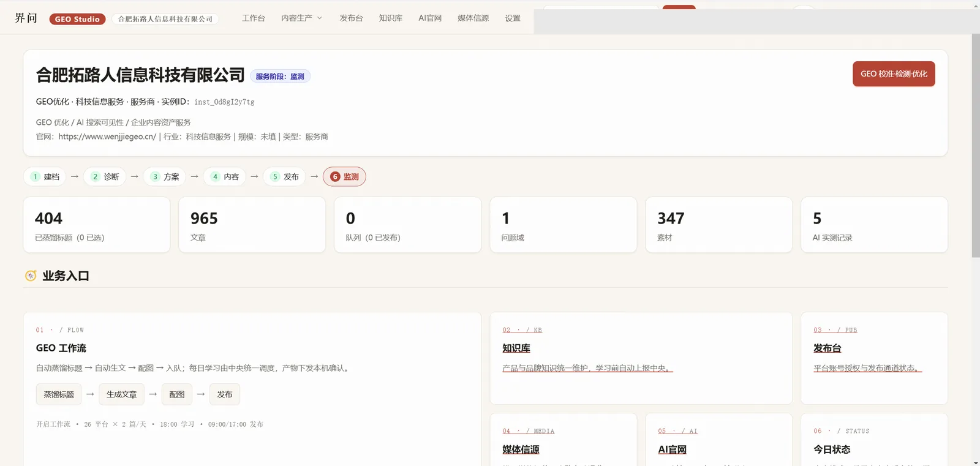The height and width of the screenshot is (466, 980).
Task: Open AI官网 in the top navigation
Action: click(x=430, y=18)
